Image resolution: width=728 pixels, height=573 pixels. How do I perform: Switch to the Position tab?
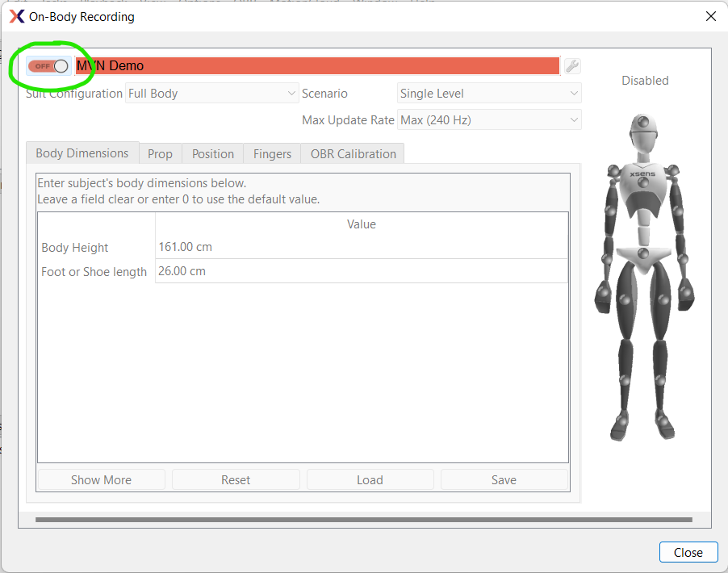click(x=213, y=153)
